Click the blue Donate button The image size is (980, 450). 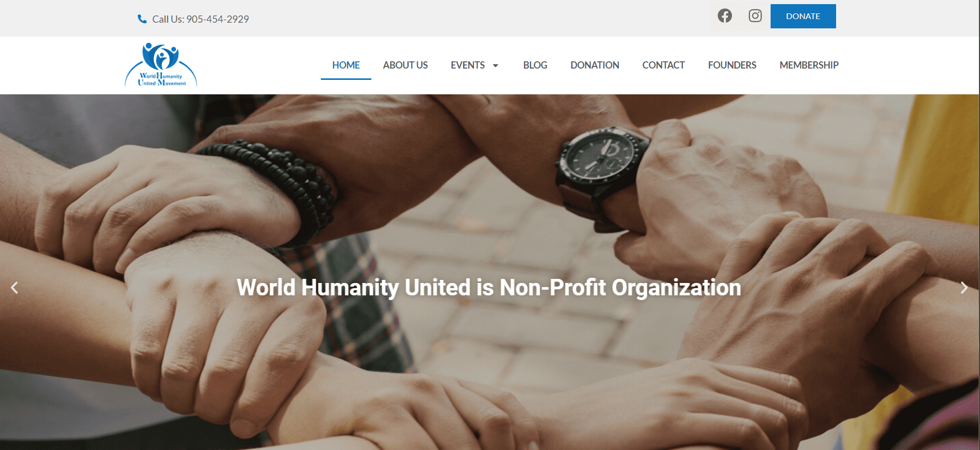tap(803, 16)
